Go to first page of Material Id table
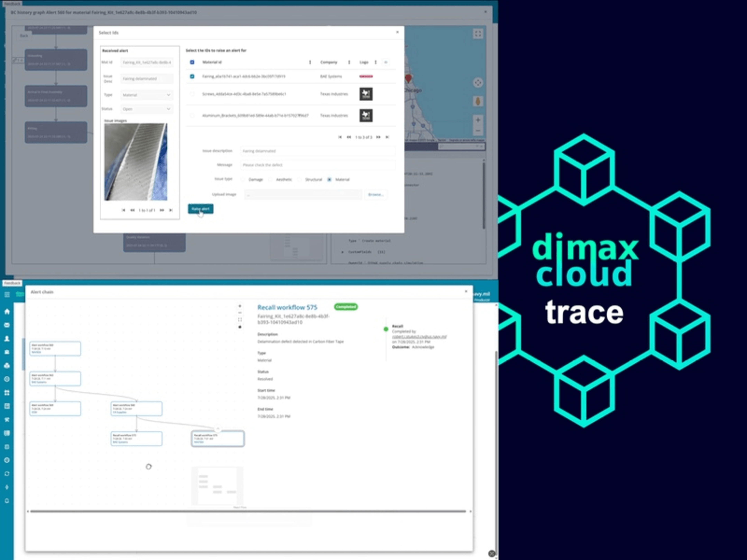This screenshot has height=560, width=747. click(340, 137)
